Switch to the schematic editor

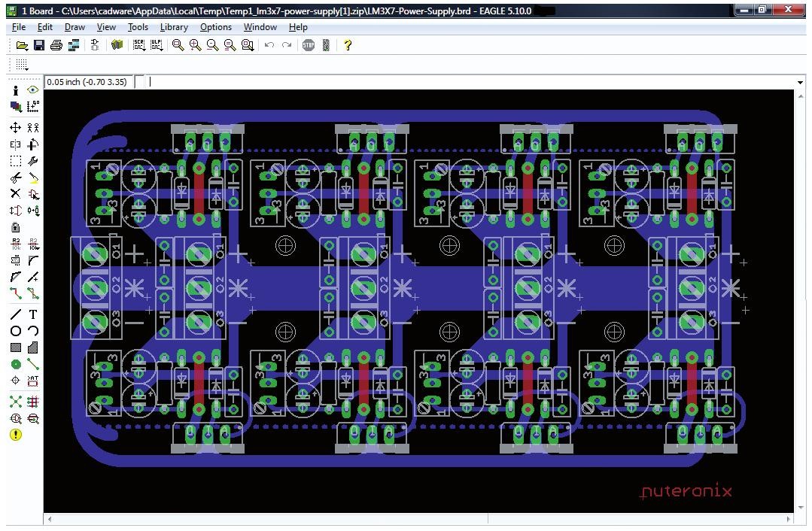click(x=95, y=46)
